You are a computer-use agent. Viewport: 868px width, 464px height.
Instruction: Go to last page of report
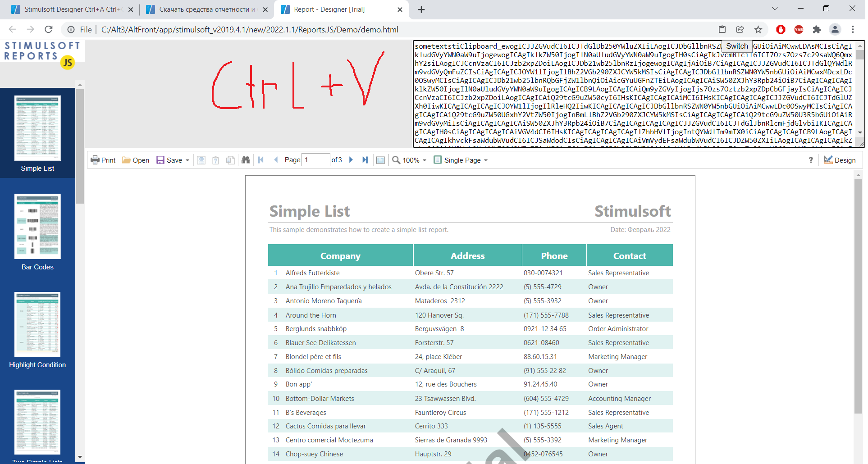point(365,160)
